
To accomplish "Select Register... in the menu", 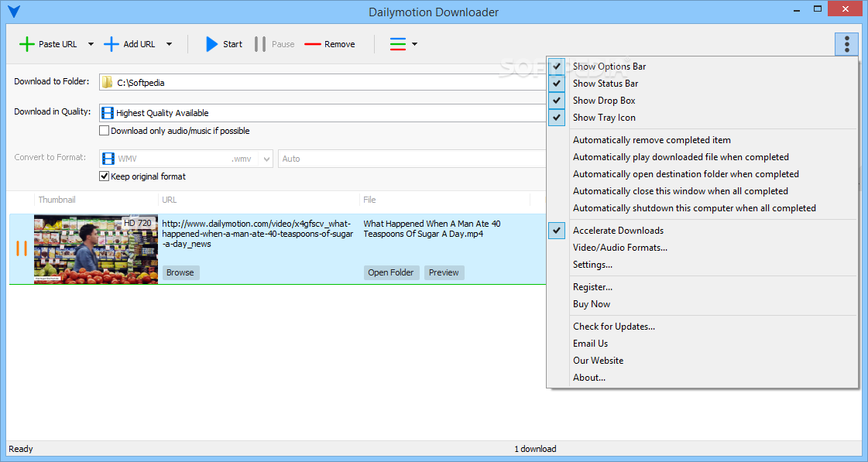I will (702, 287).
